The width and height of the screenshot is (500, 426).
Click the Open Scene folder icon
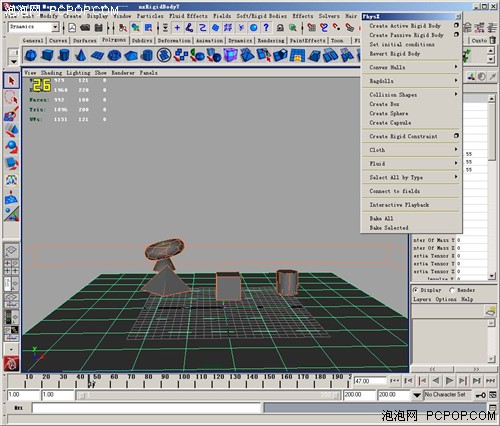[85, 28]
